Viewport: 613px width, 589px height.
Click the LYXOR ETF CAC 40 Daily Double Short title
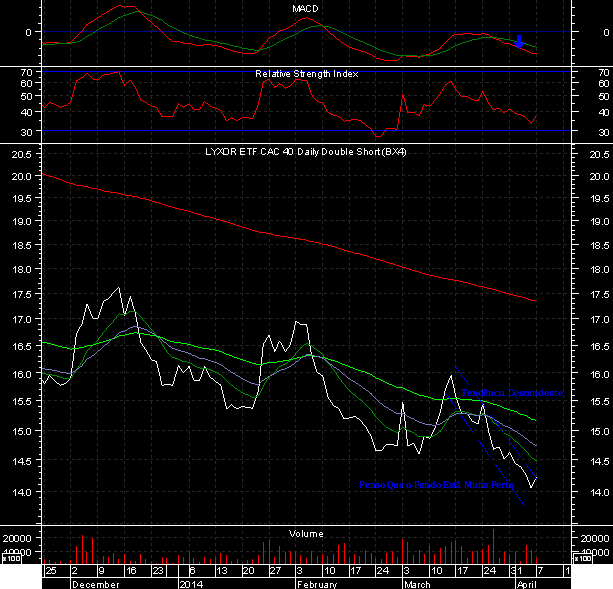[x=306, y=152]
